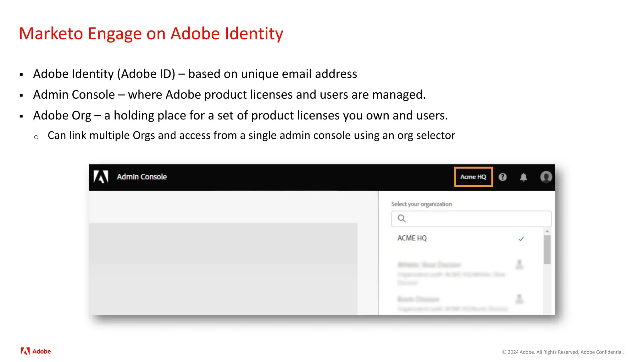Click the Select your organization label
Image resolution: width=644 pixels, height=362 pixels.
tap(421, 204)
